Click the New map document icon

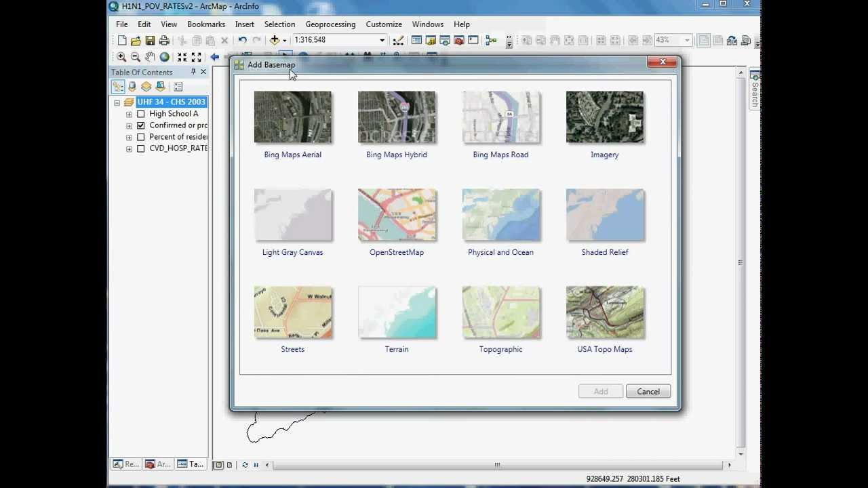pos(122,41)
